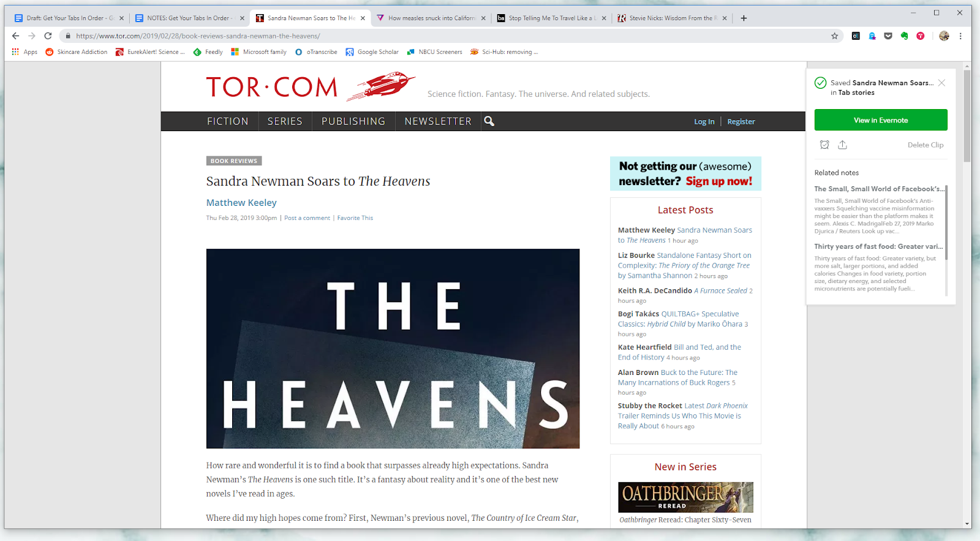Close the How measles snuck tab

(483, 18)
